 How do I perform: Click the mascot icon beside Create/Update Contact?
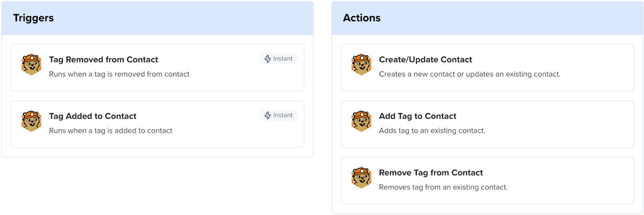point(361,64)
